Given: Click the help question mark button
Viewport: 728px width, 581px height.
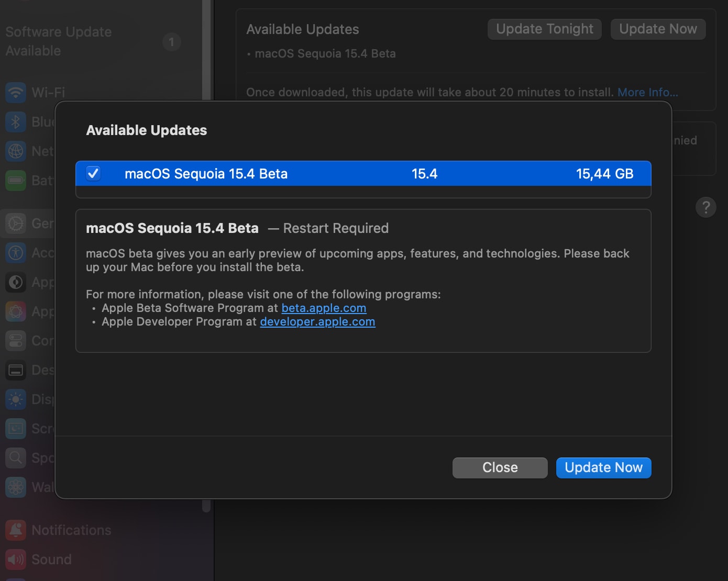Looking at the screenshot, I should (x=705, y=207).
